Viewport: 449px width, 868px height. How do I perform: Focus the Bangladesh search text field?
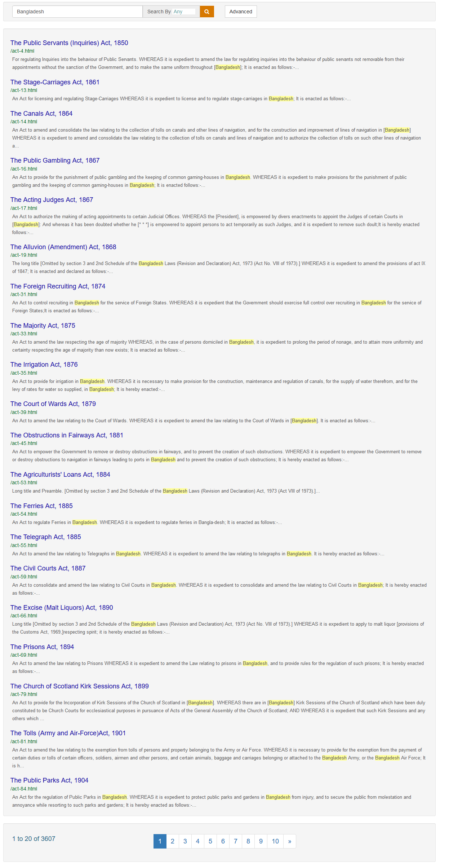[77, 12]
